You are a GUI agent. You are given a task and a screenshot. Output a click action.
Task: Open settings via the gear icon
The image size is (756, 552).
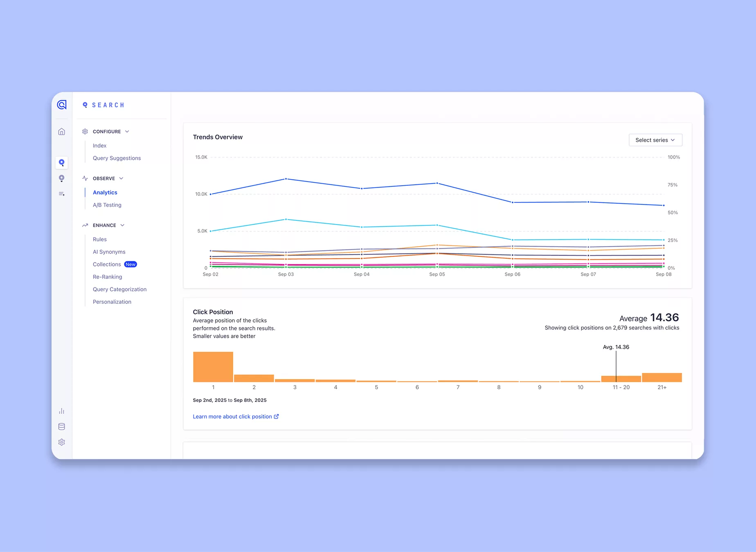point(61,442)
